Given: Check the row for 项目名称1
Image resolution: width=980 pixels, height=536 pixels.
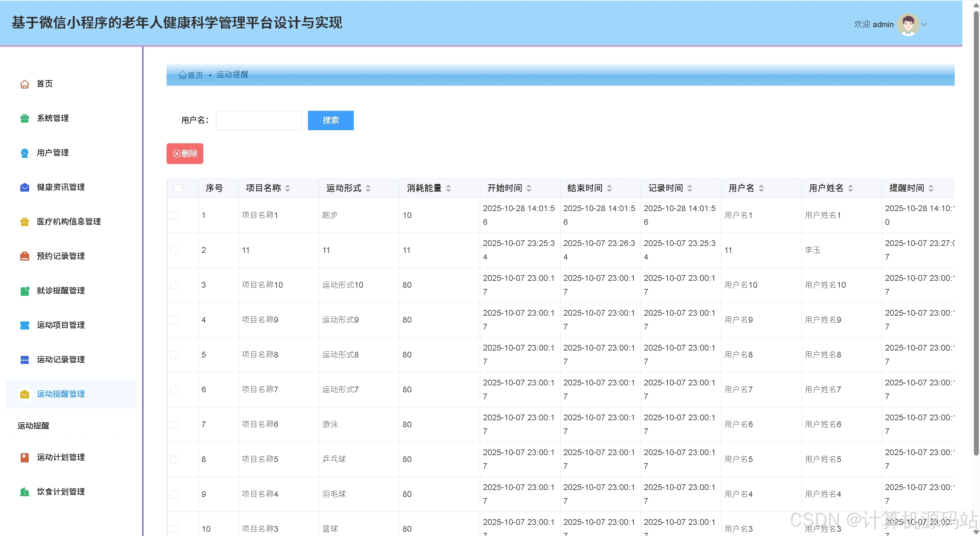Looking at the screenshot, I should [x=174, y=215].
